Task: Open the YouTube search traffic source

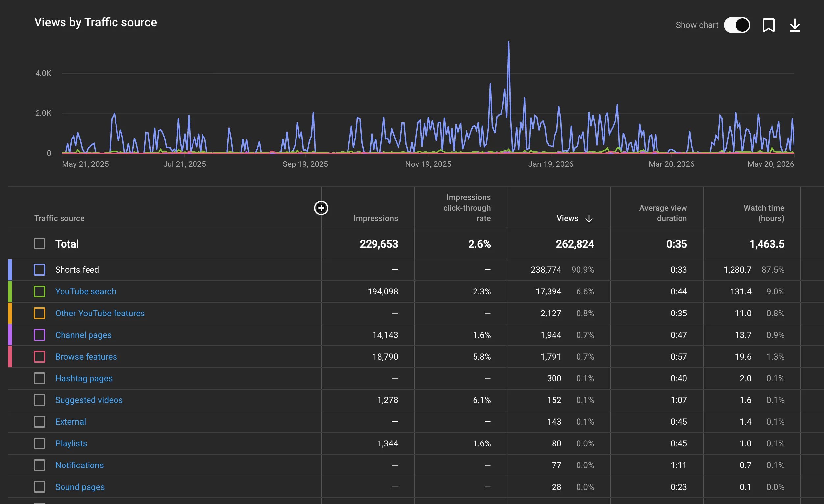Action: click(86, 291)
